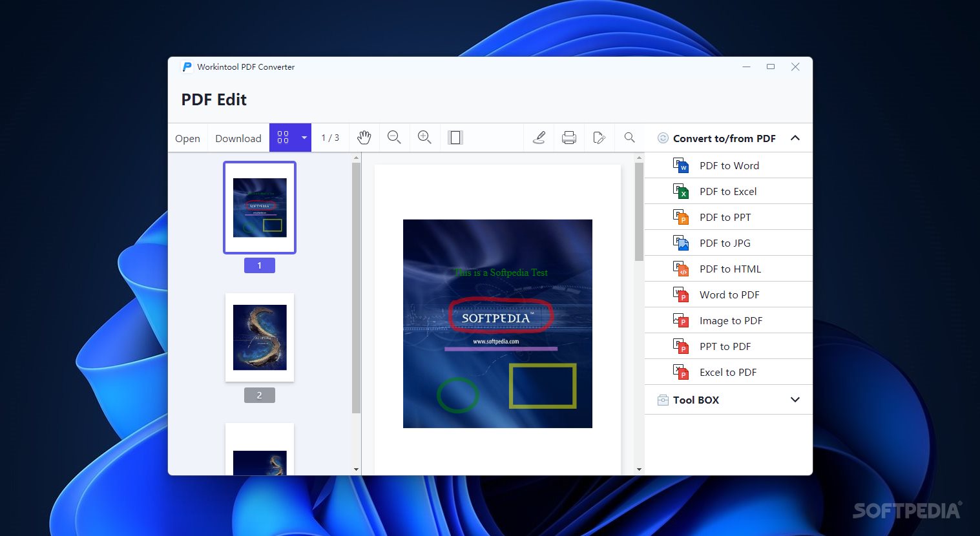
Task: Open the edit annotation tool
Action: pos(599,138)
